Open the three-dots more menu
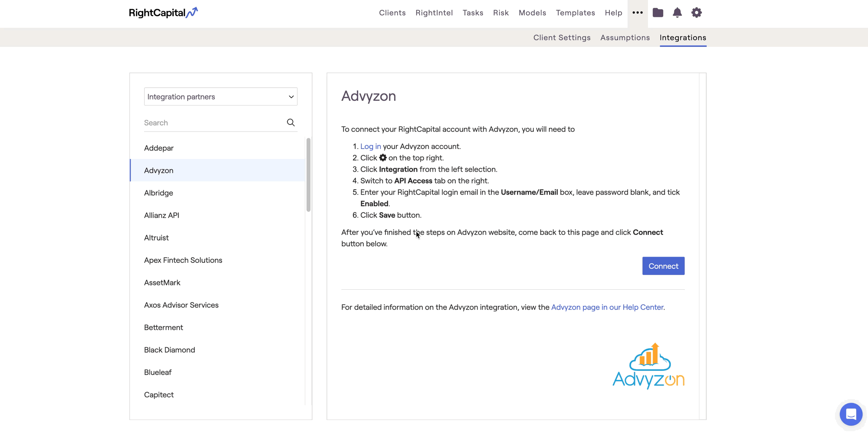Viewport: 868px width, 433px height. (637, 13)
